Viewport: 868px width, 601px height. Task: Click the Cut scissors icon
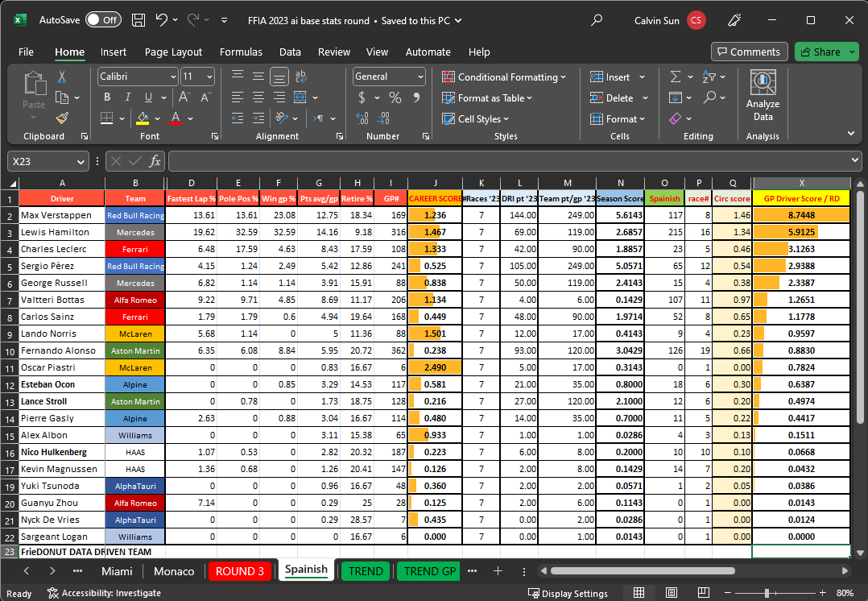(62, 77)
